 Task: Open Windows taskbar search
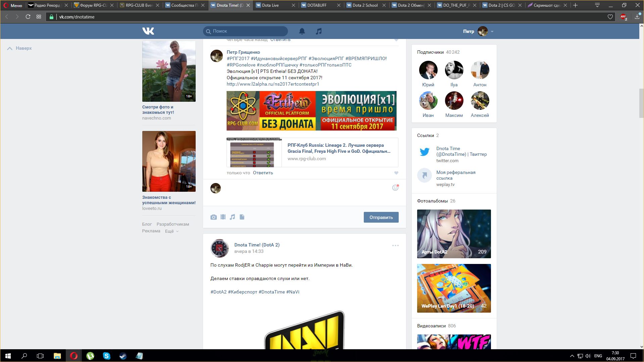coord(24,356)
